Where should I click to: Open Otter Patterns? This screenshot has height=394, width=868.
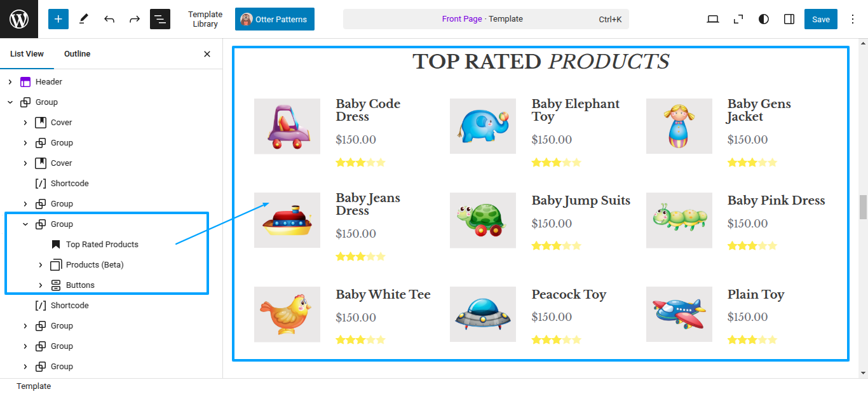point(275,19)
